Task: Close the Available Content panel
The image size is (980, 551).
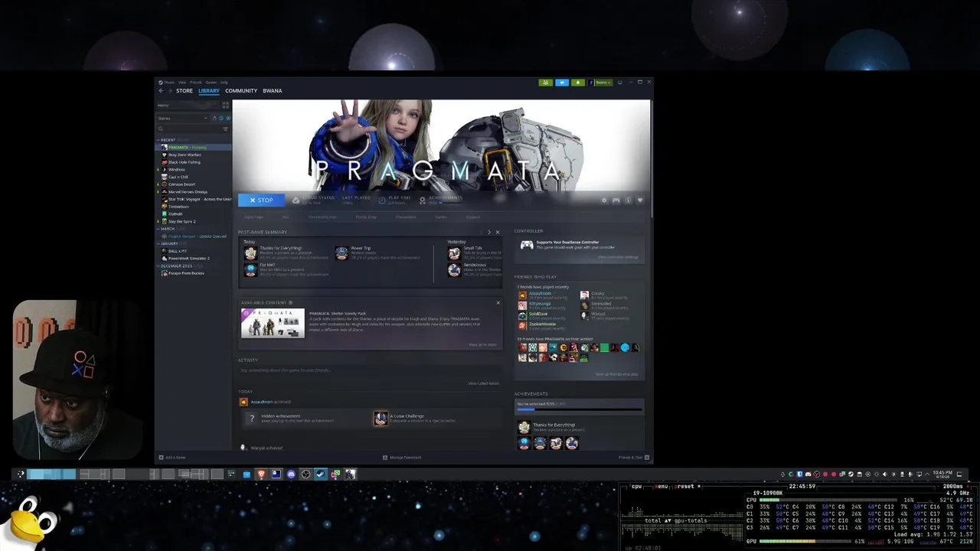Action: click(x=498, y=302)
